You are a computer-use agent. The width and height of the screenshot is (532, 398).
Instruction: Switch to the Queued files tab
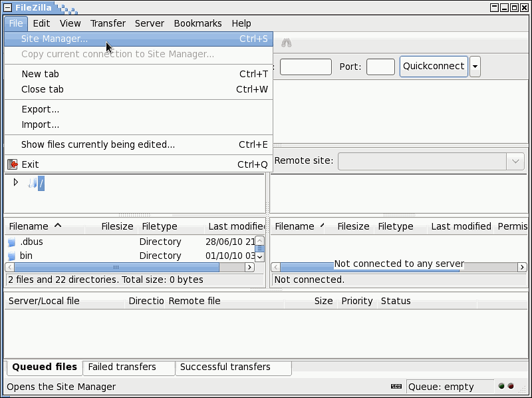pos(45,367)
